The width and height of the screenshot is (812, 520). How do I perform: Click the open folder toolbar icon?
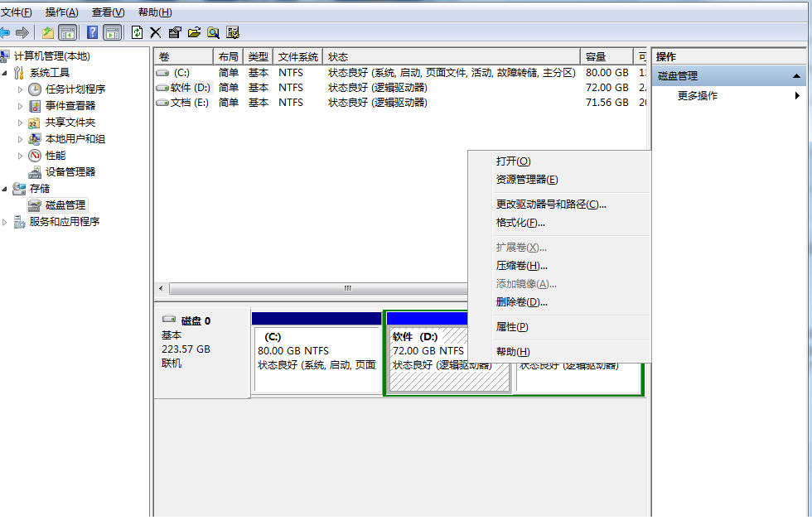194,32
